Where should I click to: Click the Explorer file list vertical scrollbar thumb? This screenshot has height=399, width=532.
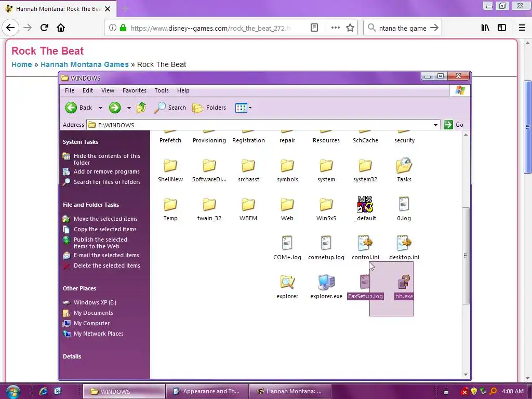465,256
